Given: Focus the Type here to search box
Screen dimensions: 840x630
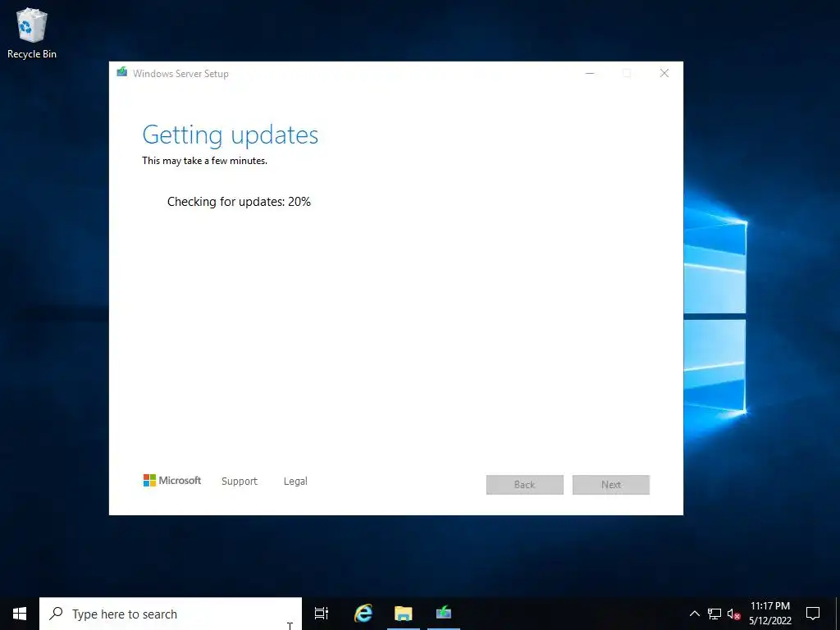Looking at the screenshot, I should 171,614.
